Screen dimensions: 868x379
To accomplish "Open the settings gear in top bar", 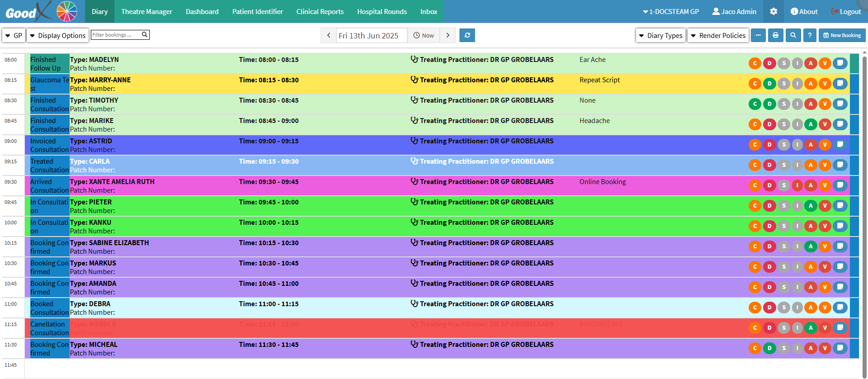I will pos(774,11).
